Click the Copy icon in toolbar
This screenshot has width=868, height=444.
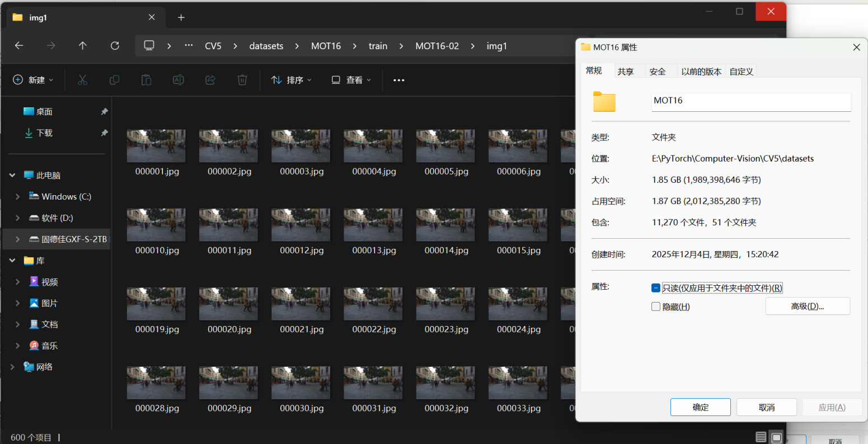114,80
